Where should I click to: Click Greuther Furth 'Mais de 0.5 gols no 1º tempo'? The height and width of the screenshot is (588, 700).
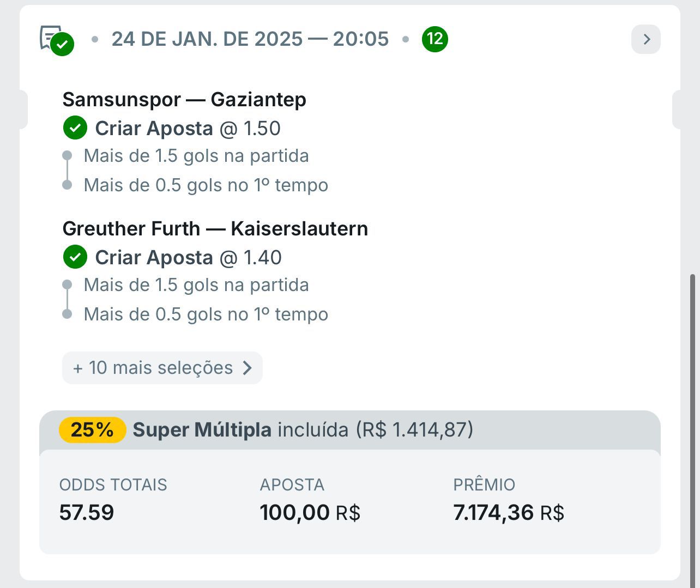point(206,314)
